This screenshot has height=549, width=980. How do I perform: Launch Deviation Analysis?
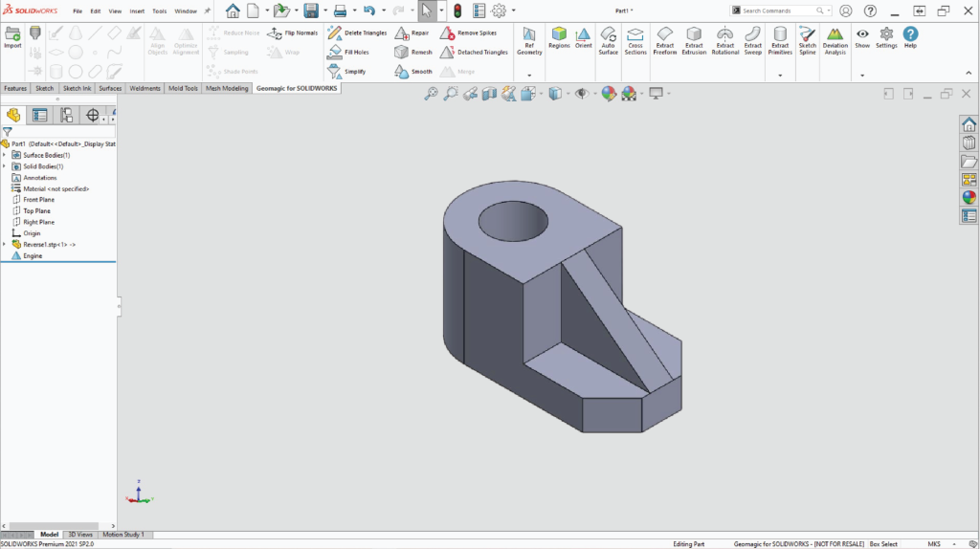(835, 40)
